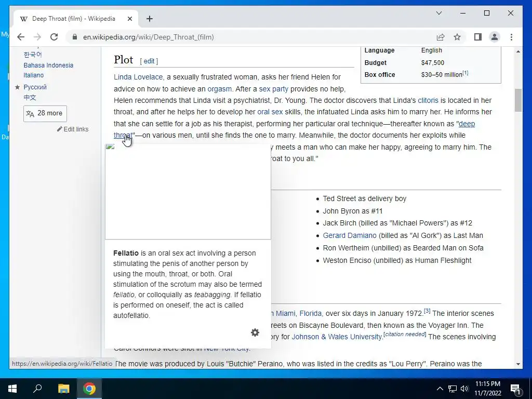
Task: Click the Edit links pencil link
Action: coord(73,129)
